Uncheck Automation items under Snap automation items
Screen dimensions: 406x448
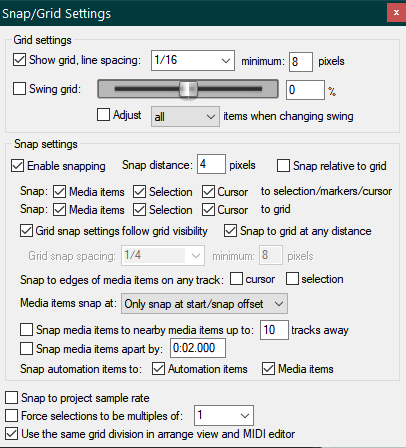point(158,369)
